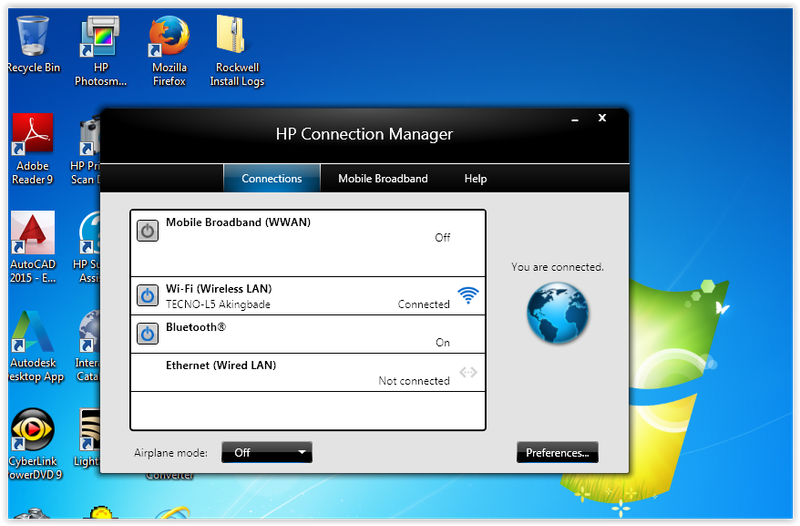This screenshot has height=526, width=800.
Task: Click the Mobile Broadband Off status text
Action: click(442, 237)
